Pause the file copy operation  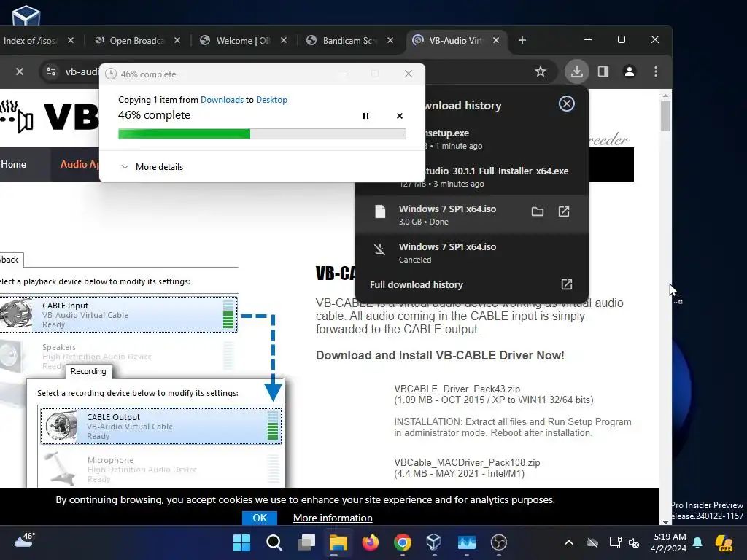point(365,116)
